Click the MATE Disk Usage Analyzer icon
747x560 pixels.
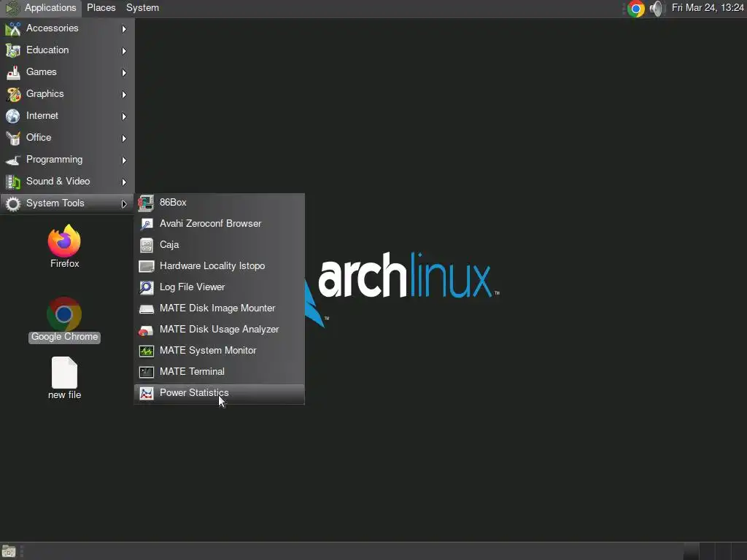(x=146, y=330)
